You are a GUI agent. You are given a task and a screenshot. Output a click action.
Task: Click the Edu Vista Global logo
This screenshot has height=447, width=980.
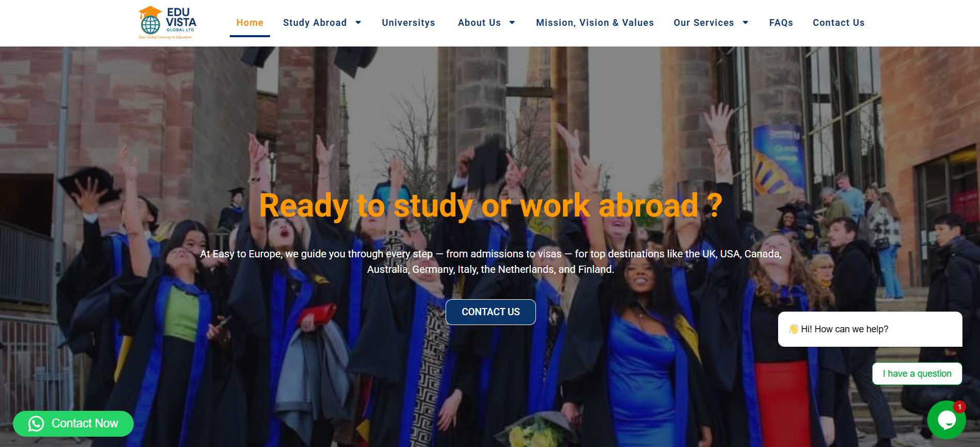[x=167, y=23]
